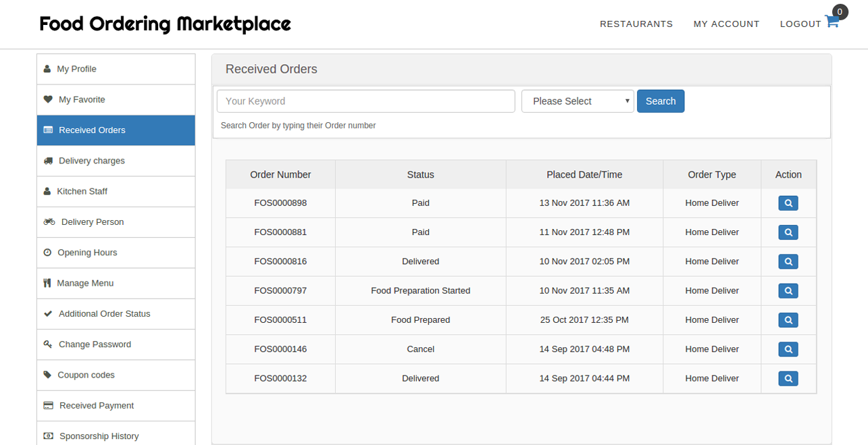This screenshot has width=868, height=445.
Task: Select the My Favorite heart icon
Action: (47, 99)
